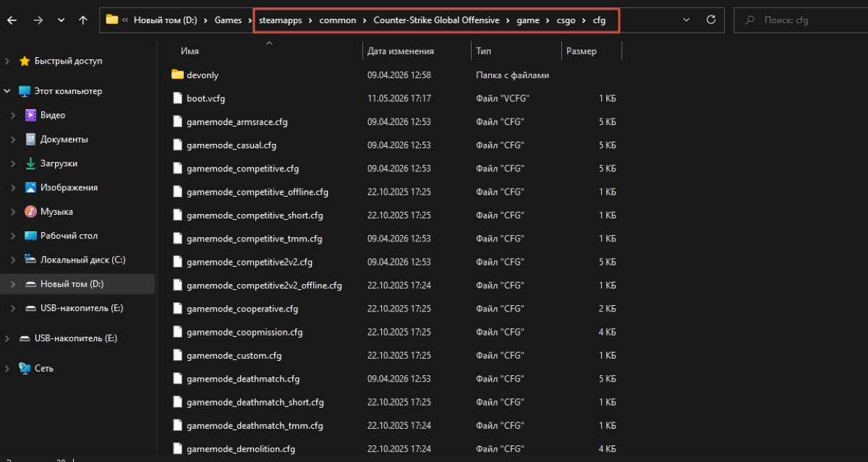Viewport: 868px width, 462px height.
Task: Go back with the left arrow button
Action: coord(12,20)
